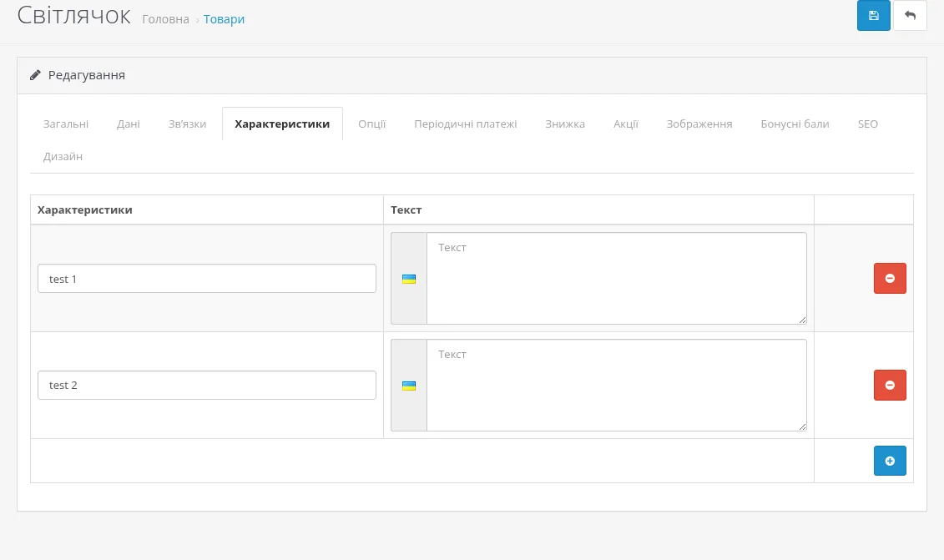Switch to the Загальні tab
Screen dimensions: 944x560
pos(66,124)
